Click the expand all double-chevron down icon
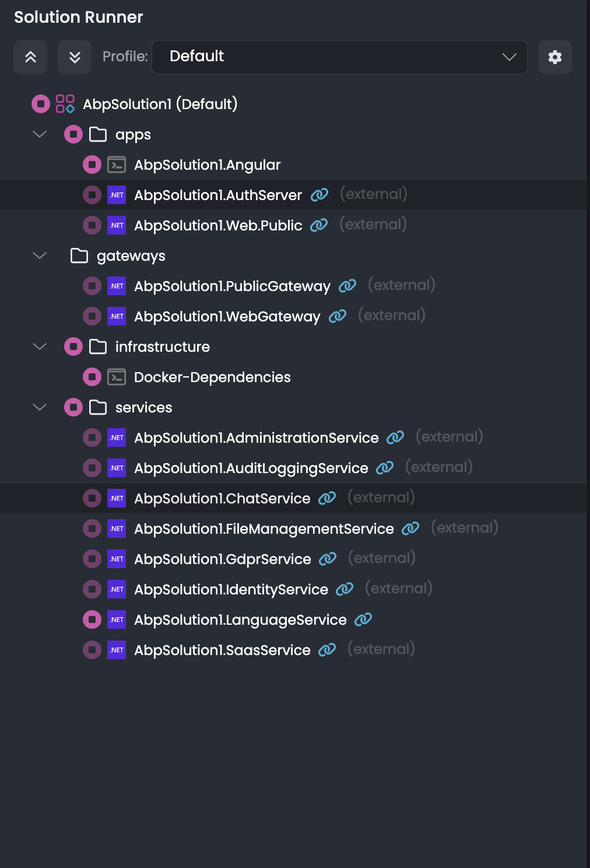Image resolution: width=590 pixels, height=868 pixels. pyautogui.click(x=75, y=57)
